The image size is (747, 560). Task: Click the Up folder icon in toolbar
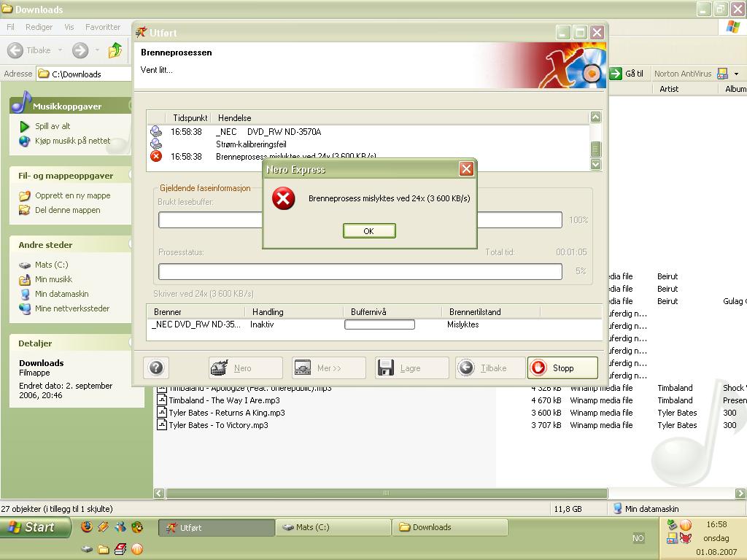click(115, 50)
